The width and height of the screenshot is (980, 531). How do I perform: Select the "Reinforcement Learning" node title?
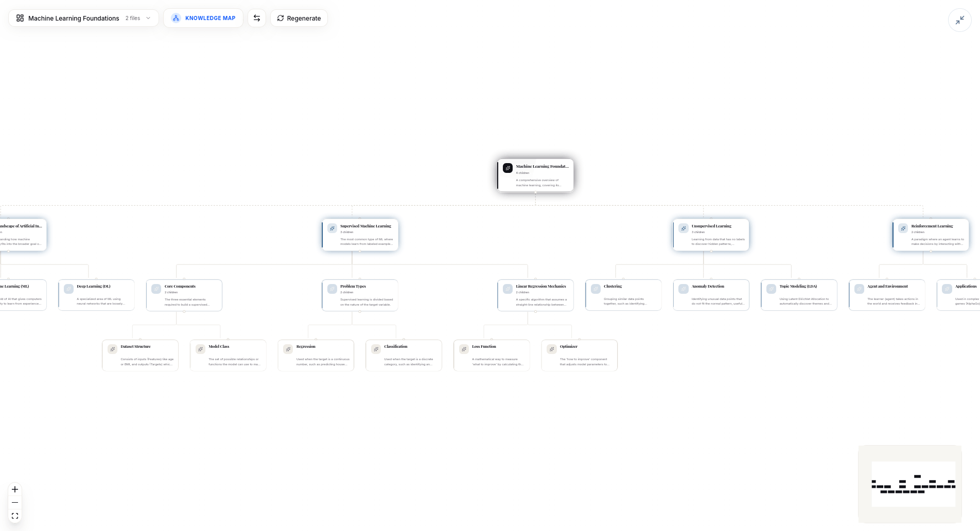(932, 226)
